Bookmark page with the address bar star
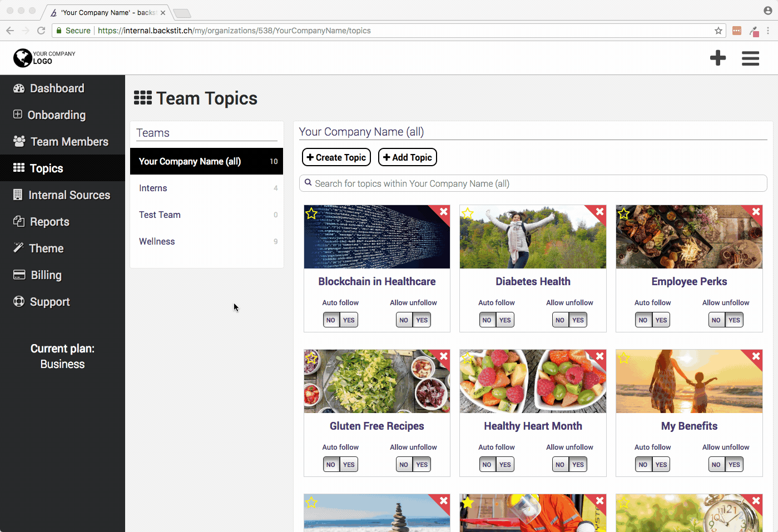This screenshot has width=778, height=532. point(718,31)
